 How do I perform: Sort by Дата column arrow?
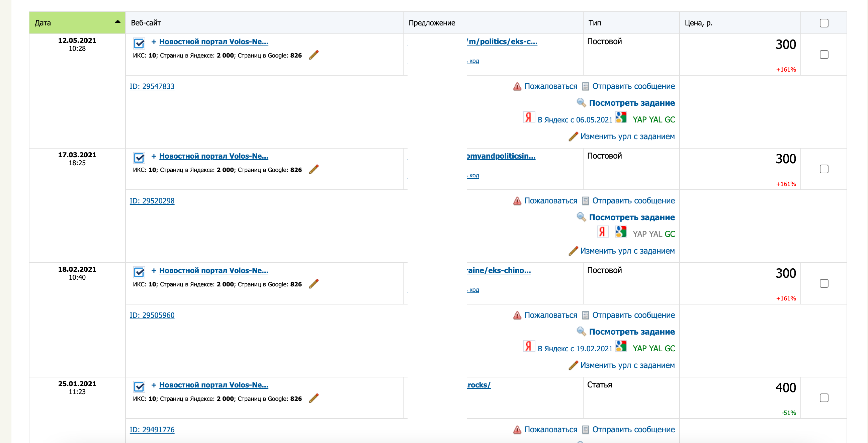pyautogui.click(x=117, y=22)
